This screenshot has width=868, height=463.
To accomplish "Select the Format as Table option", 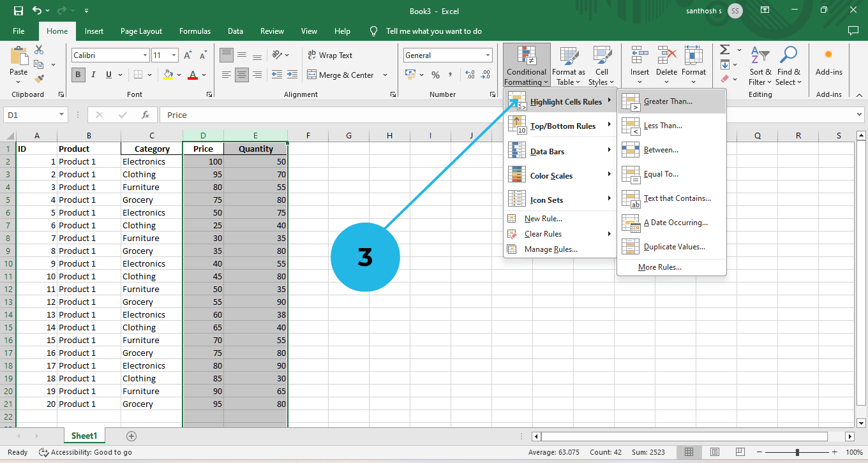I will (569, 66).
